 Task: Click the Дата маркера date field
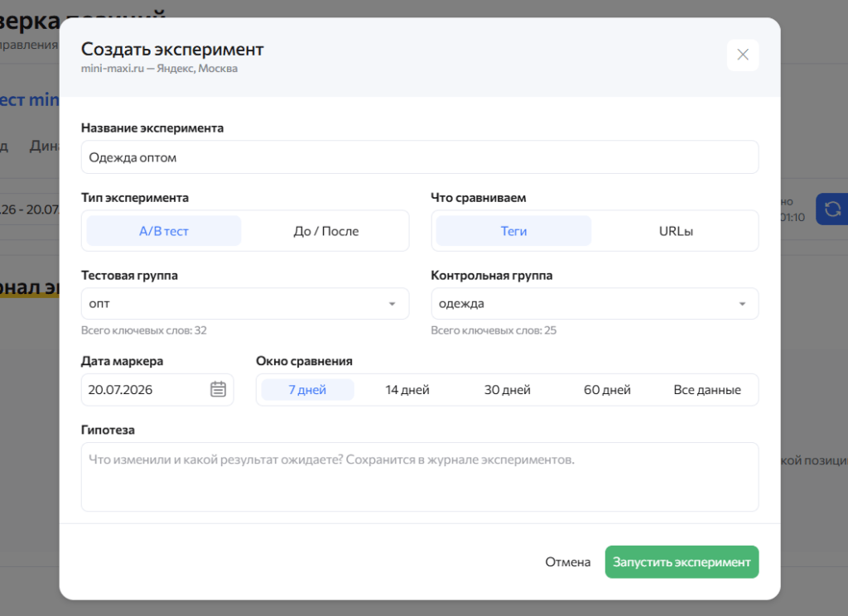pyautogui.click(x=157, y=389)
